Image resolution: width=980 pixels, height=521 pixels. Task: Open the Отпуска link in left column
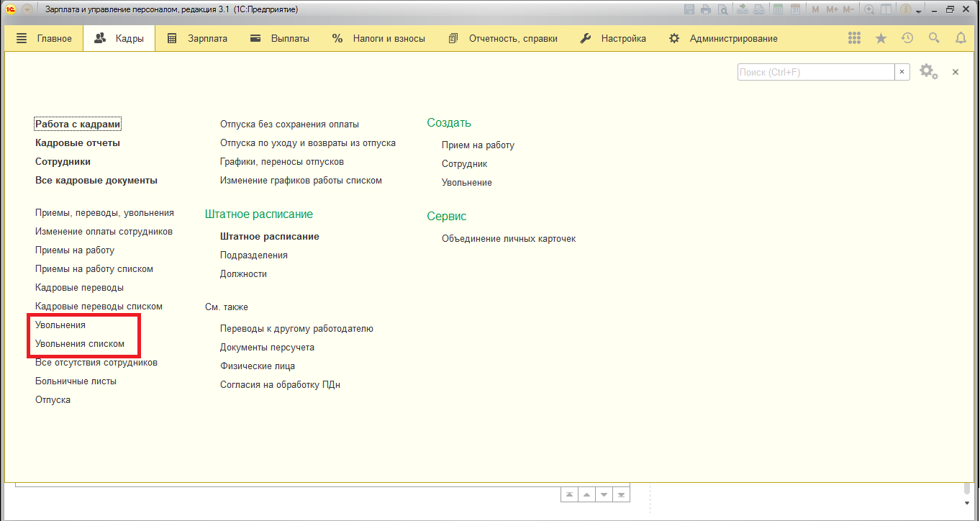[x=53, y=399]
